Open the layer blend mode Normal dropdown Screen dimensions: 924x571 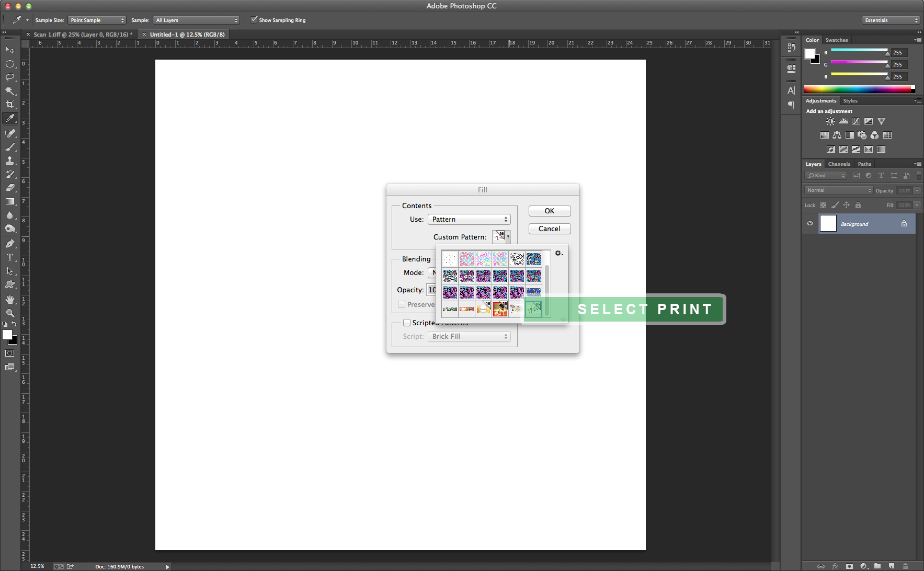tap(839, 190)
